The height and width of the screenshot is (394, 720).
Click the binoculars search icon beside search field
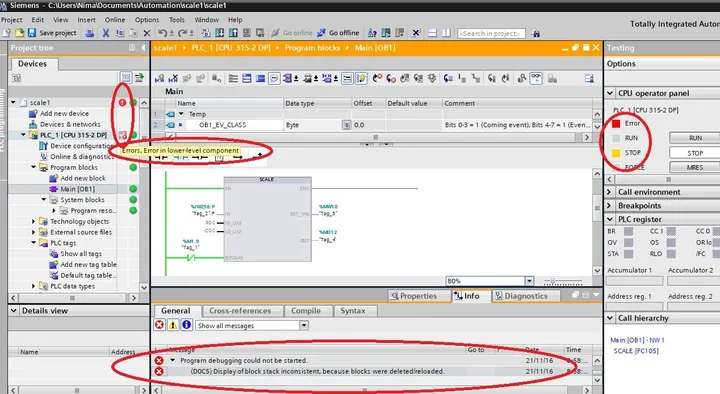(535, 33)
